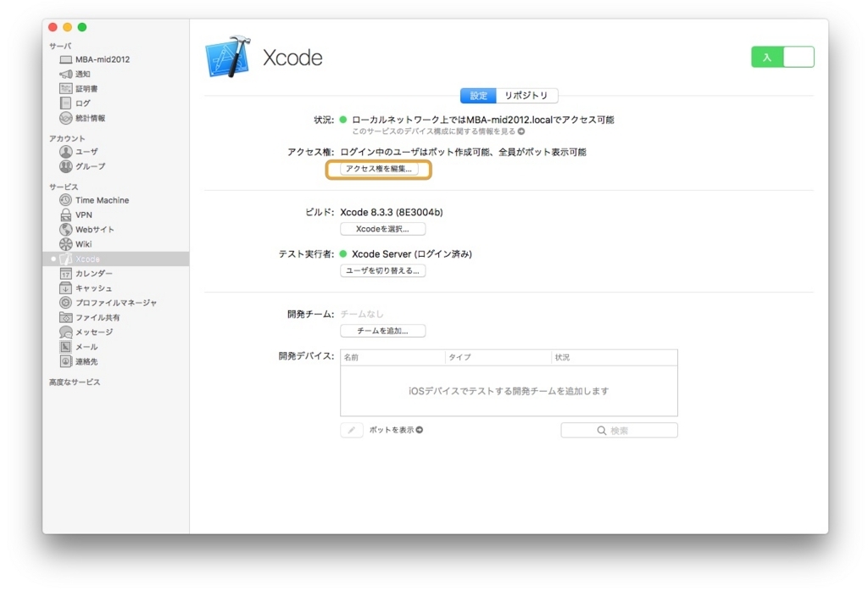Click inside the 検索 search field

pos(618,430)
